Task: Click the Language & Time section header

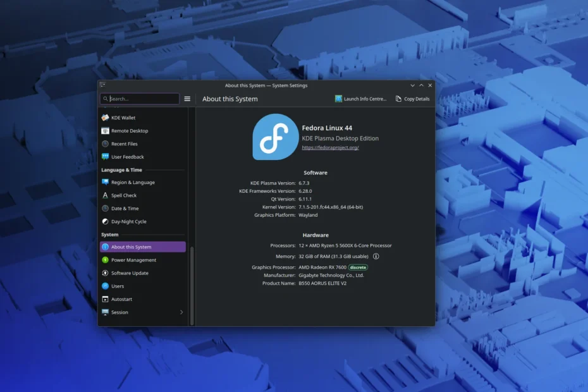Action: click(121, 170)
